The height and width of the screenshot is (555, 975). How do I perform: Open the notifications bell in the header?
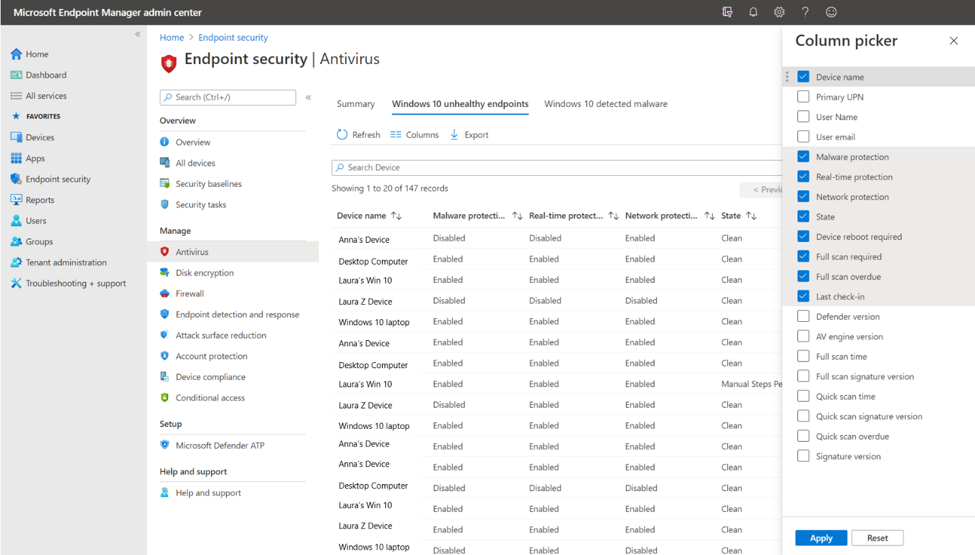click(753, 12)
